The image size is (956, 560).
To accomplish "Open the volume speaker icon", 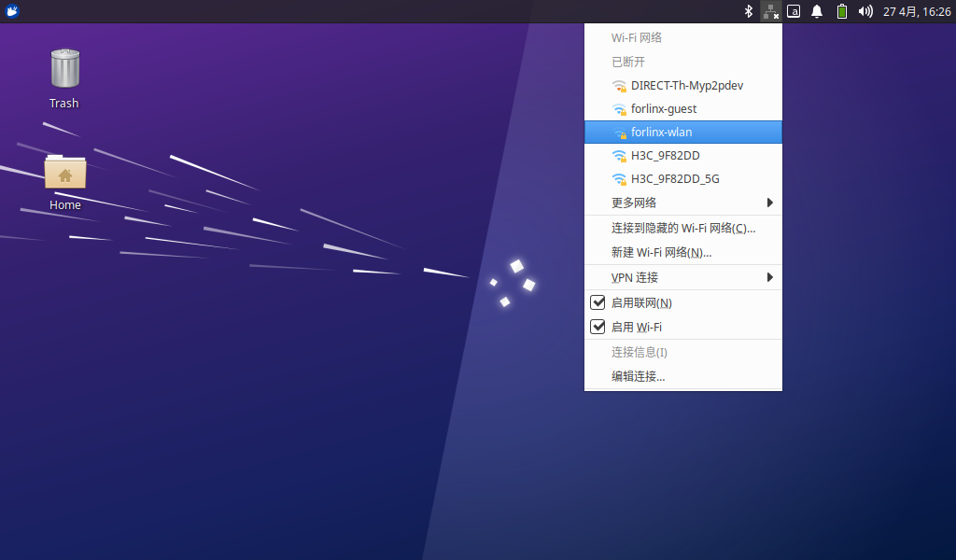I will [x=865, y=11].
